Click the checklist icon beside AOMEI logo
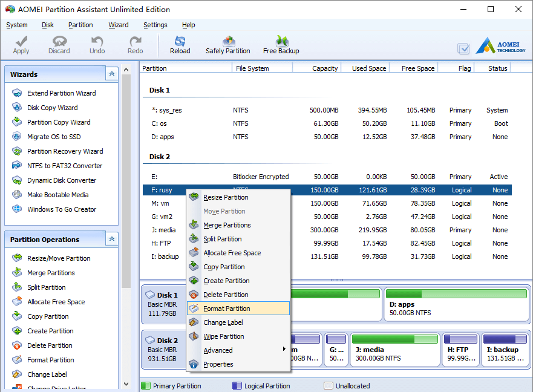Viewport: 533px width, 392px height. coord(463,48)
